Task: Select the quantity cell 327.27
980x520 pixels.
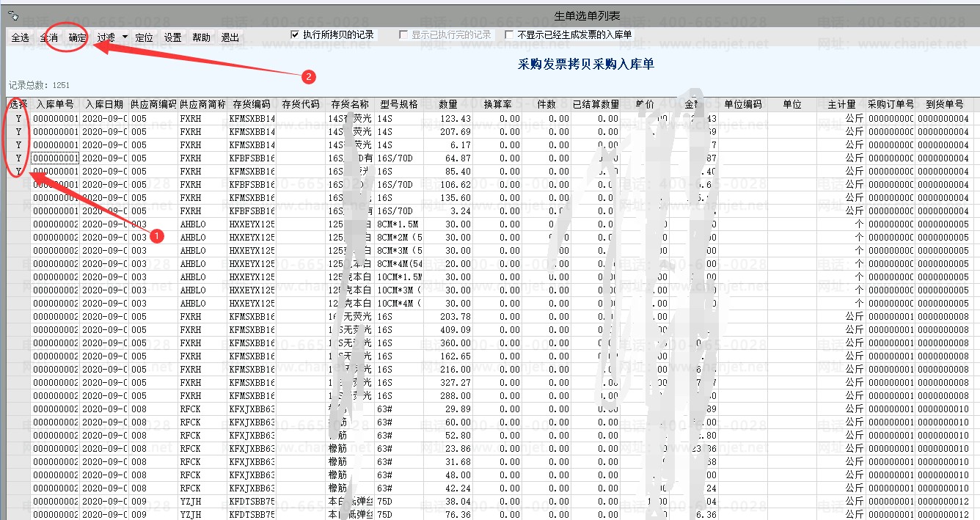Action: (x=448, y=383)
